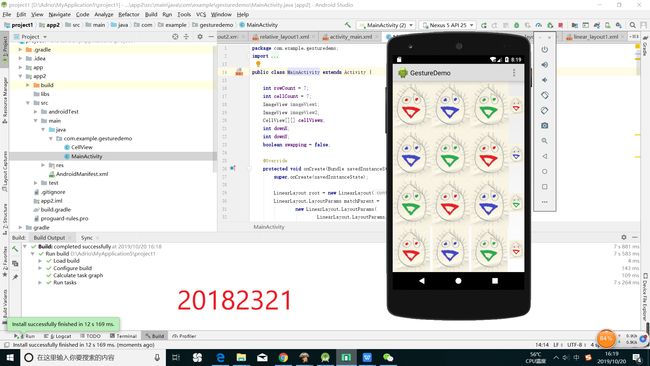Open Google Chrome from taskbar
Viewport: 650px width, 366px height.
click(x=284, y=357)
